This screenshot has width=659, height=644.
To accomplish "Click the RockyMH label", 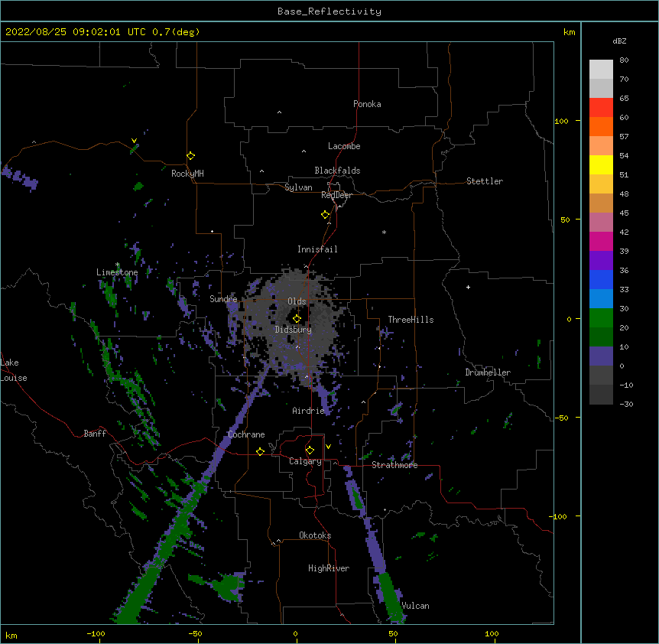I will (x=187, y=174).
